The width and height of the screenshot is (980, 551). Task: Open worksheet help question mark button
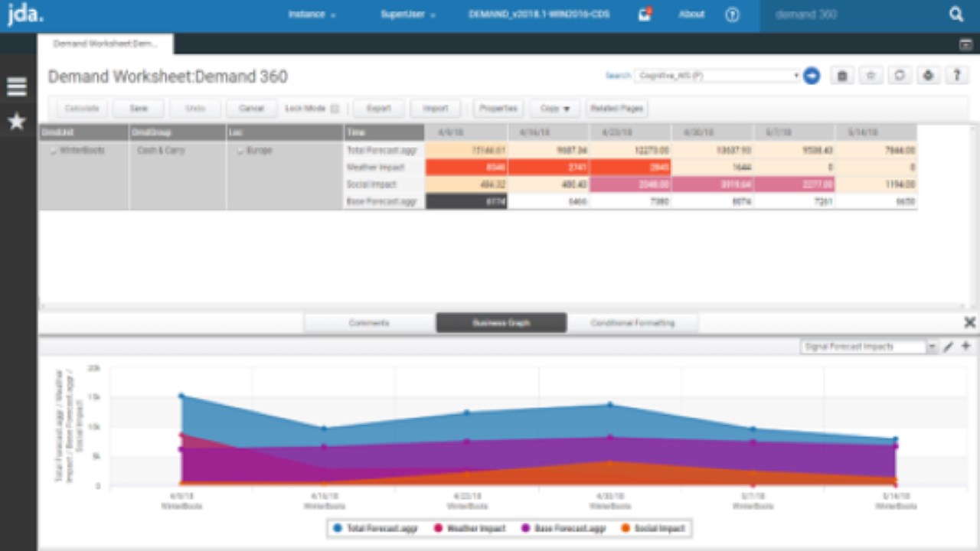[956, 76]
